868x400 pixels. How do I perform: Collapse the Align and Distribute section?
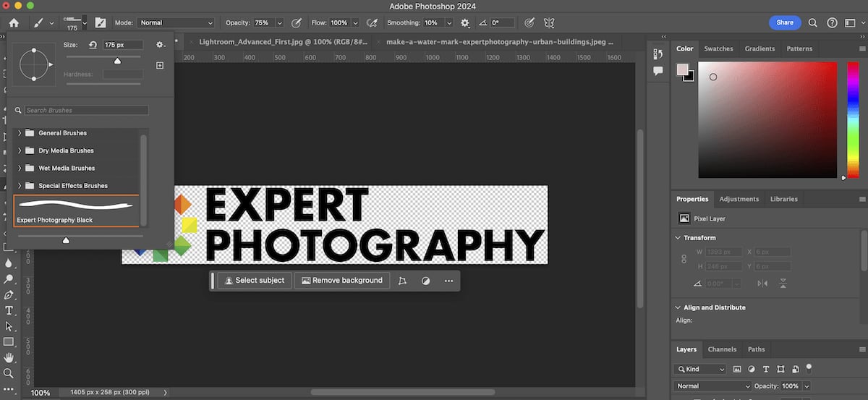(676, 307)
